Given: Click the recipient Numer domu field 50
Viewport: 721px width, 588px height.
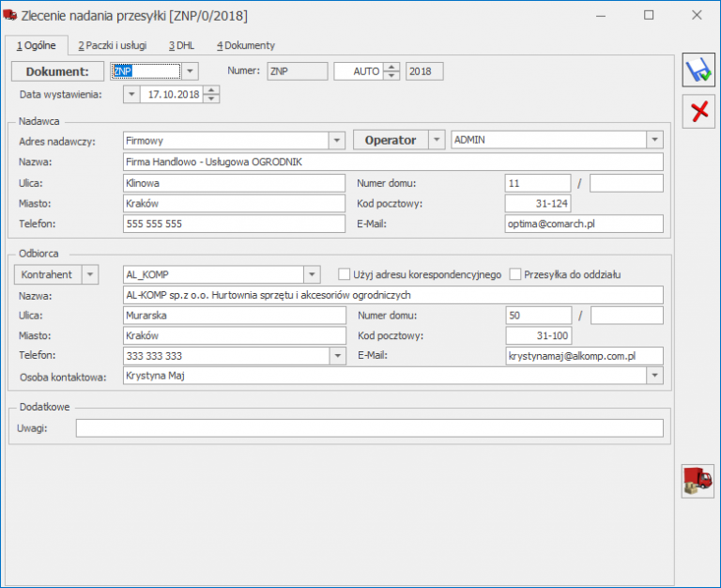Looking at the screenshot, I should point(539,316).
